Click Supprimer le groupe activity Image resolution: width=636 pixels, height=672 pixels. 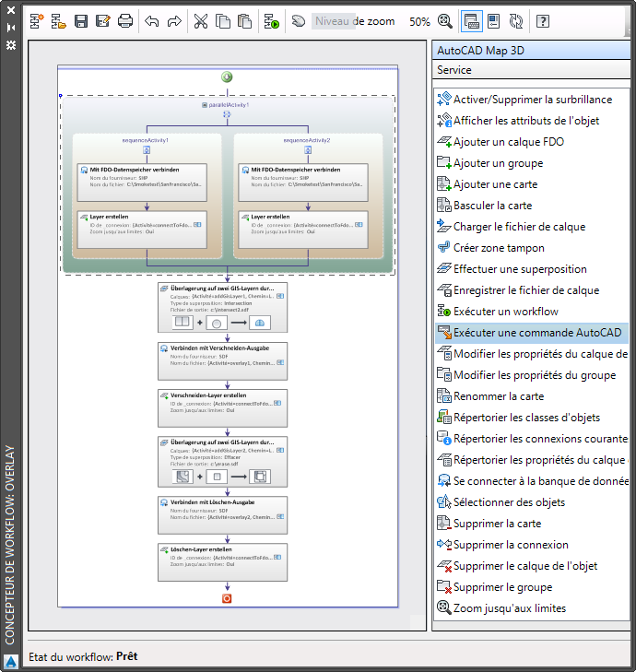tap(532, 587)
